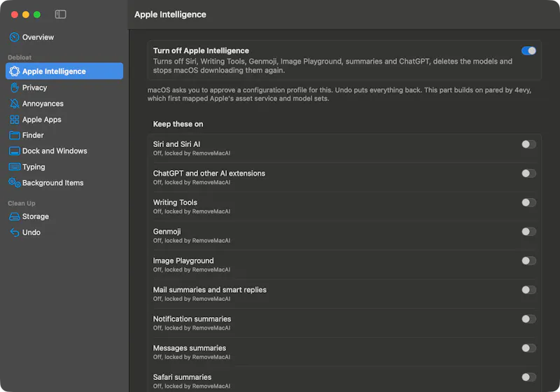Click the Dock and Windows icon
The image size is (560, 392).
click(x=14, y=151)
